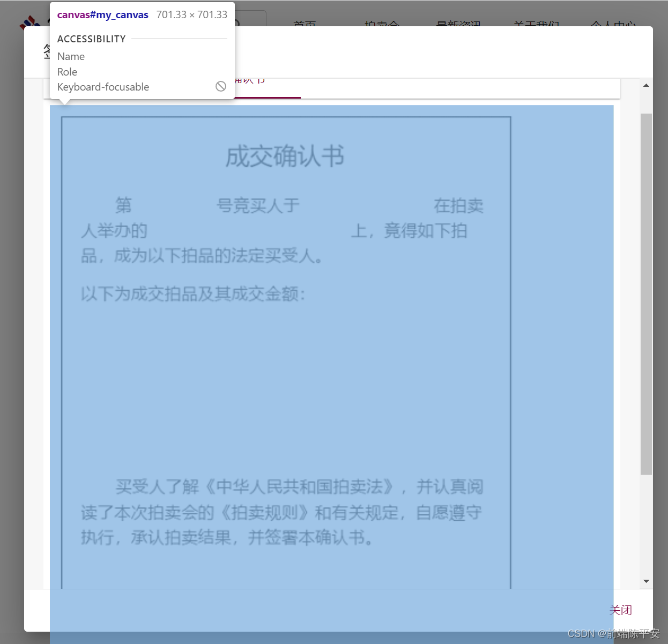Screen dimensions: 668x644
Task: Open the 关于我们 navigation item
Action: (536, 25)
